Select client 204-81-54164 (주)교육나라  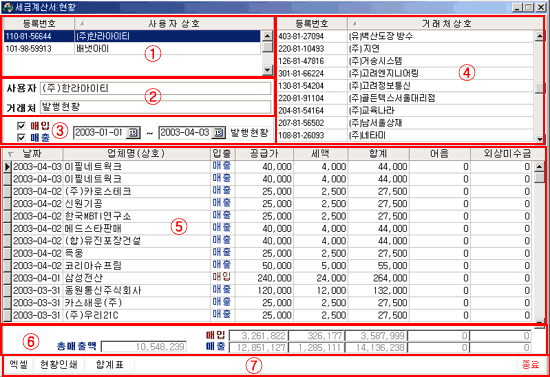[405, 110]
